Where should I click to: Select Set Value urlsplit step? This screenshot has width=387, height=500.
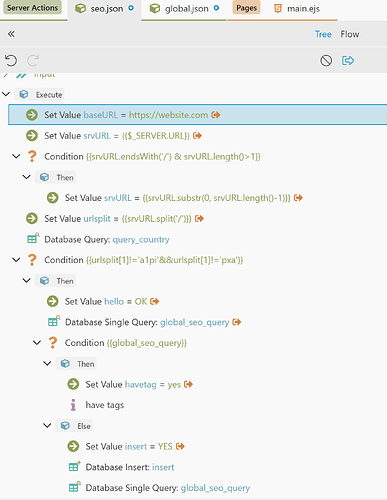[118, 219]
